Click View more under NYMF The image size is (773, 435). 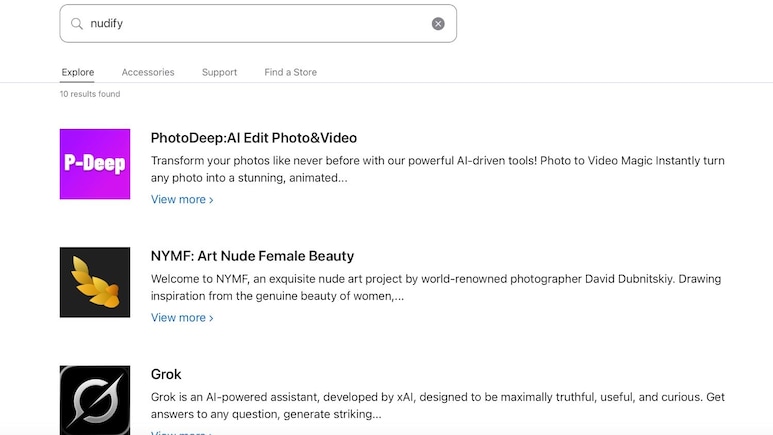point(182,318)
